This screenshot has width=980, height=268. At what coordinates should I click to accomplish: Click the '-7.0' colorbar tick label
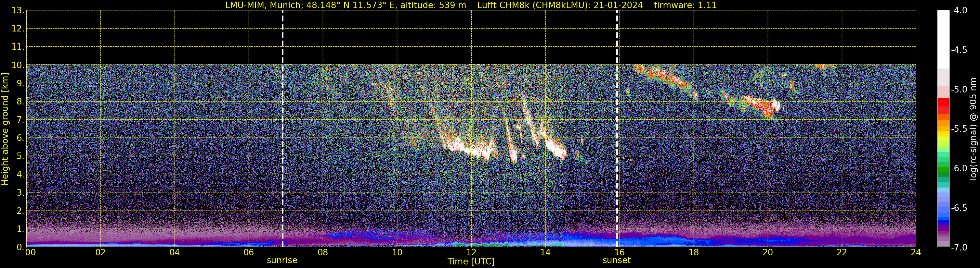tap(959, 248)
